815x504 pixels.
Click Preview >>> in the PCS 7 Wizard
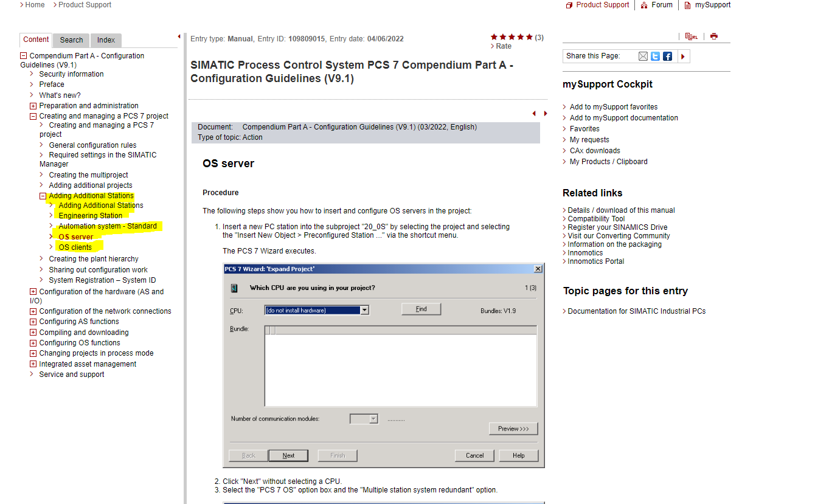[x=513, y=429]
